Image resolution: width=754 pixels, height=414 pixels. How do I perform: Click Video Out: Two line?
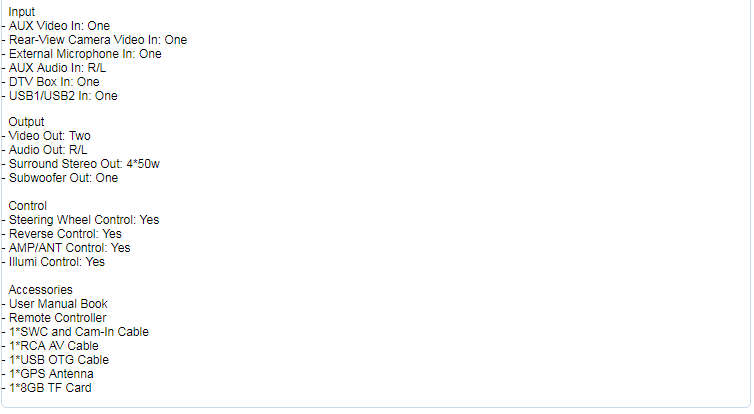point(46,136)
